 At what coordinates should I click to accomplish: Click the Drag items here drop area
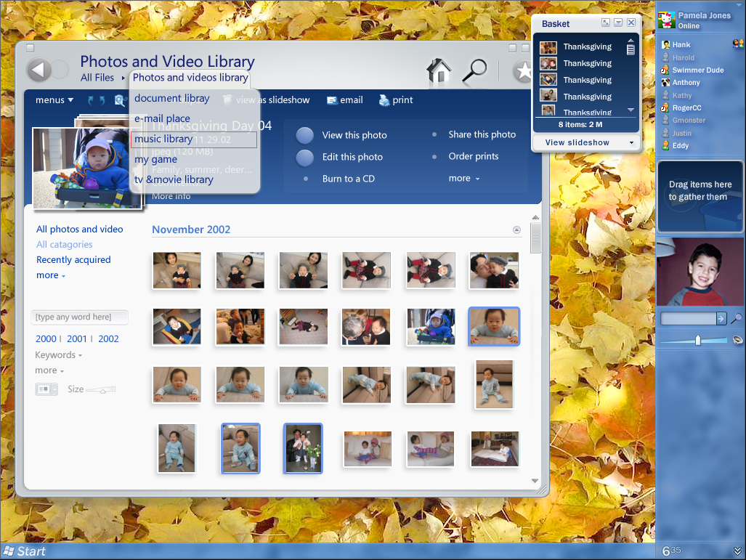700,197
